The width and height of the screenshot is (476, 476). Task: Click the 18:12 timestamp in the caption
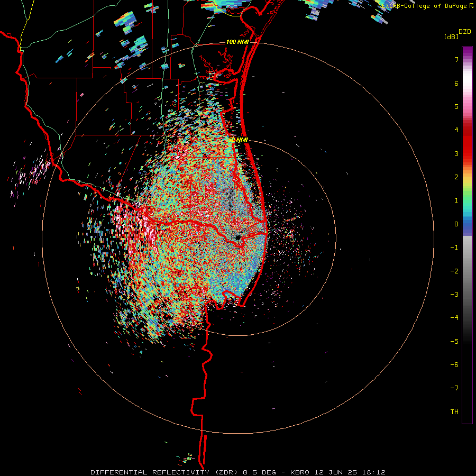pos(374,472)
